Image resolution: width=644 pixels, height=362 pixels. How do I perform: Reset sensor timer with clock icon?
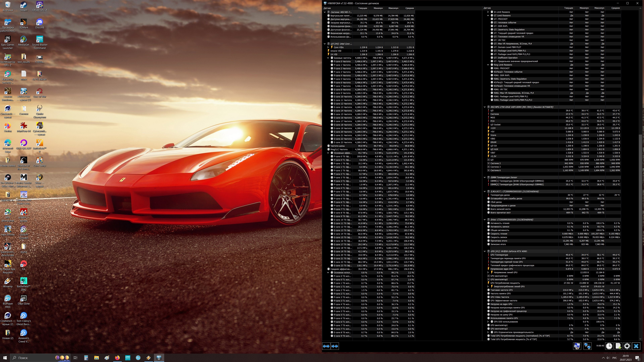coord(609,346)
